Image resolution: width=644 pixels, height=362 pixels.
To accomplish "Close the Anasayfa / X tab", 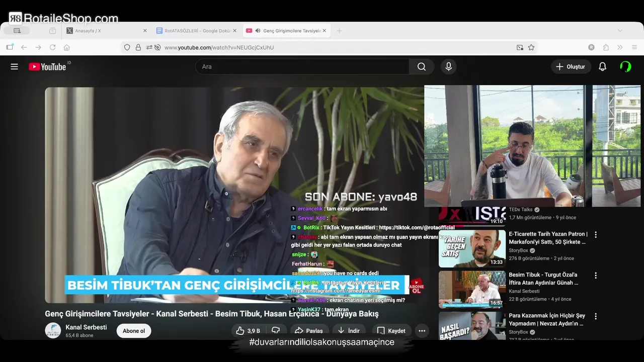I will coord(145,31).
